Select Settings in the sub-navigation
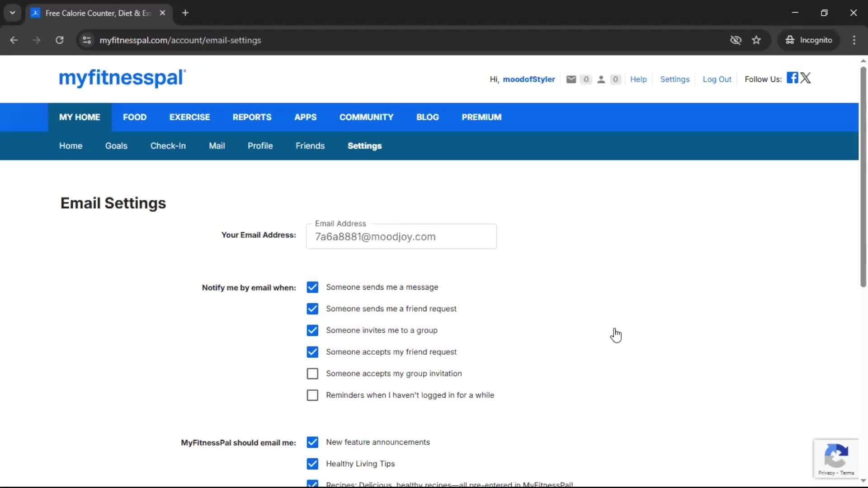Screen dimensions: 868x488 coord(364,146)
